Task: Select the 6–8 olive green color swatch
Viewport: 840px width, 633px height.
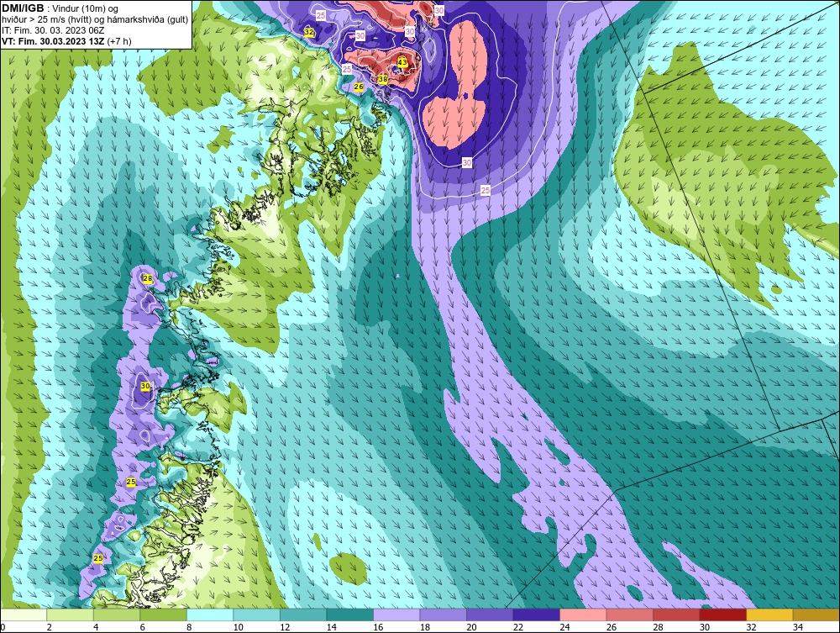Action: 164,615
